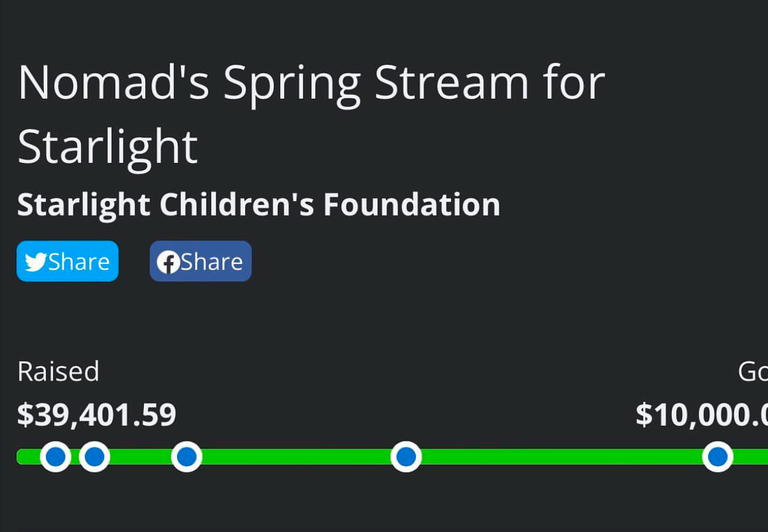Click the green bar right of the last milestone
The width and height of the screenshot is (768, 532).
pyautogui.click(x=751, y=456)
